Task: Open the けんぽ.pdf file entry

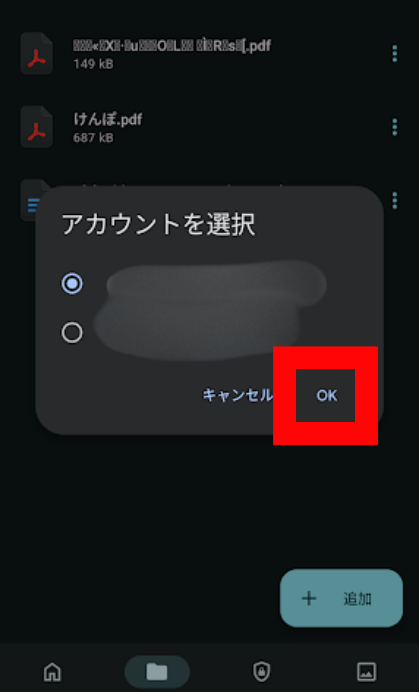Action: [210, 127]
